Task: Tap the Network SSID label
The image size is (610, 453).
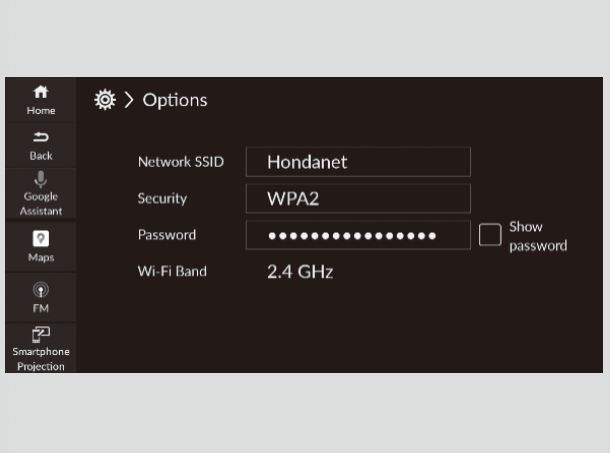Action: (181, 161)
